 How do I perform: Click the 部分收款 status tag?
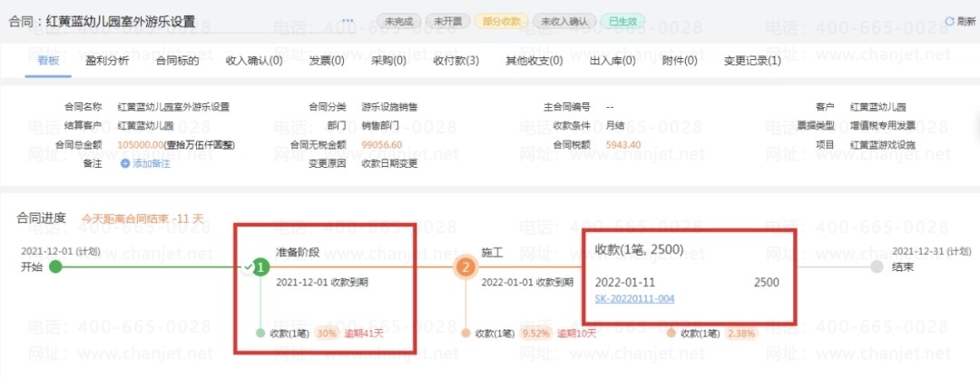[x=502, y=21]
